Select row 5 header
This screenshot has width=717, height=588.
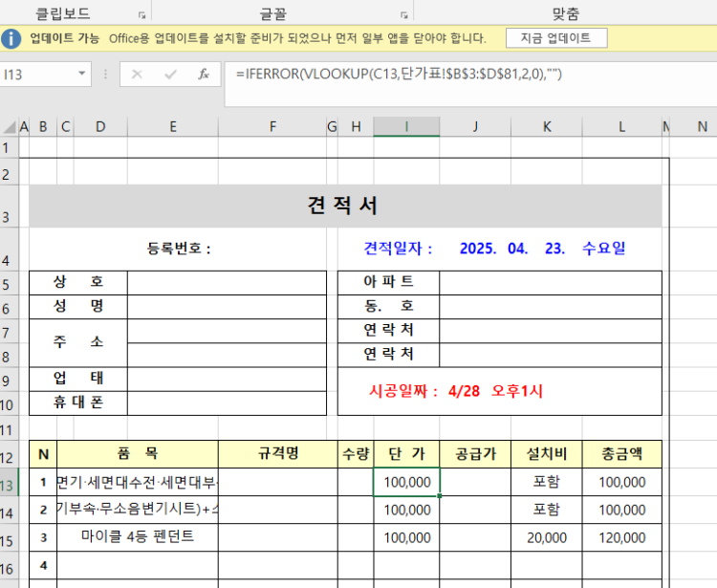pos(10,284)
